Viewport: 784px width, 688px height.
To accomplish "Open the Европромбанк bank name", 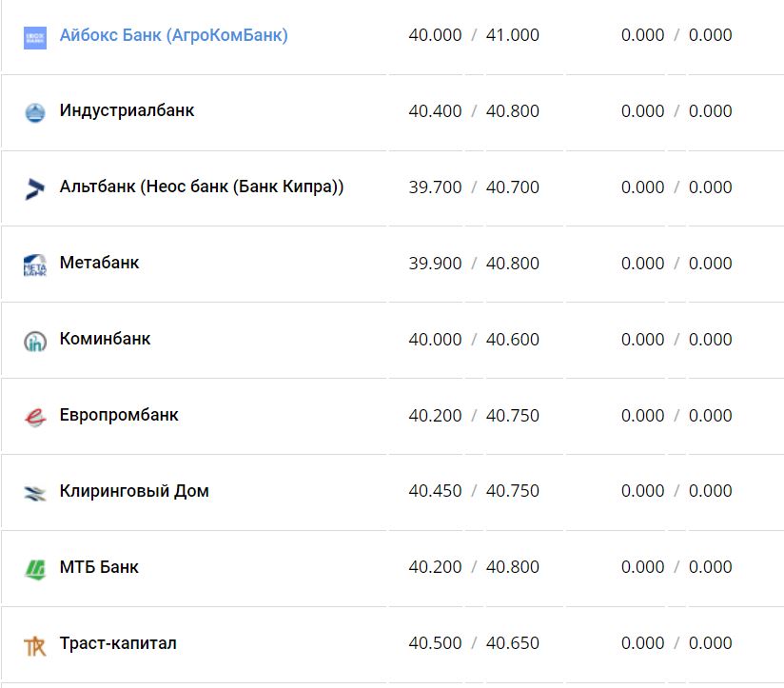I will click(119, 415).
